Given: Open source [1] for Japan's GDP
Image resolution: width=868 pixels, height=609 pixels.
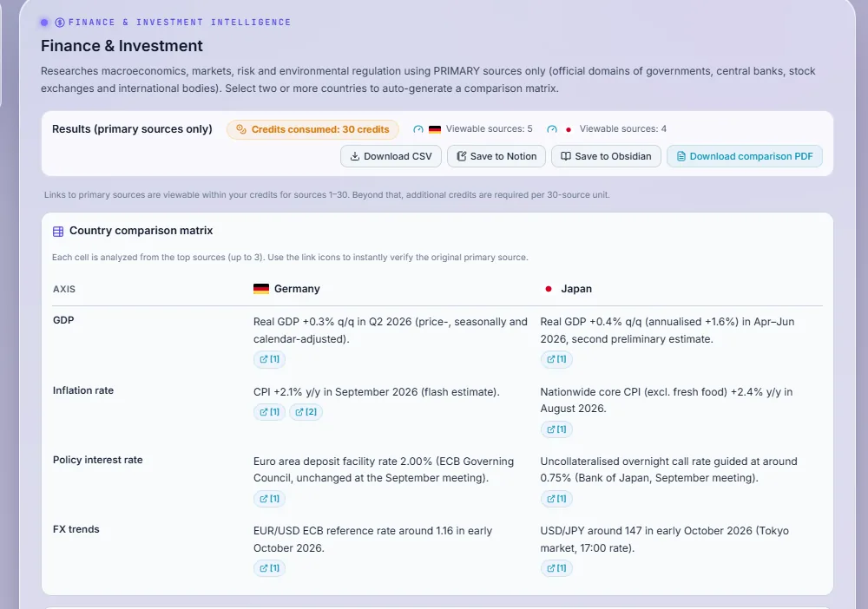Looking at the screenshot, I should (x=556, y=359).
